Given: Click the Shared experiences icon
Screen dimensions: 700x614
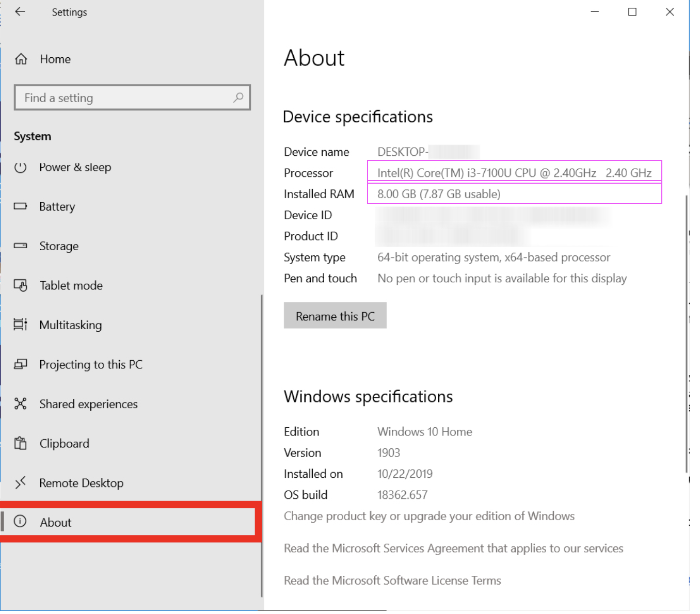Looking at the screenshot, I should tap(20, 403).
